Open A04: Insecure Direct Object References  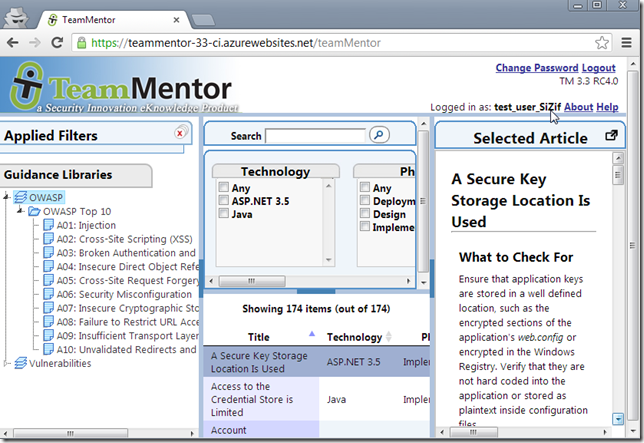(x=128, y=266)
